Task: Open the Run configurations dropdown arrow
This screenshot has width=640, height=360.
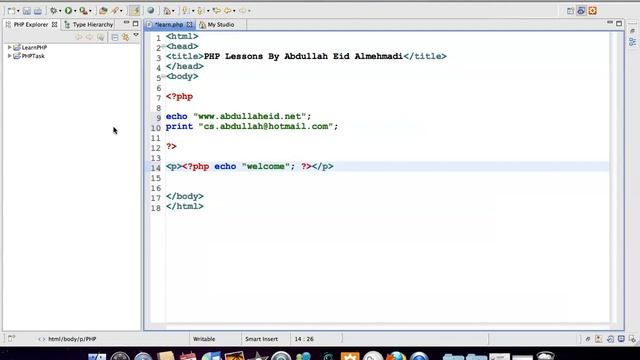Action: coord(75,11)
